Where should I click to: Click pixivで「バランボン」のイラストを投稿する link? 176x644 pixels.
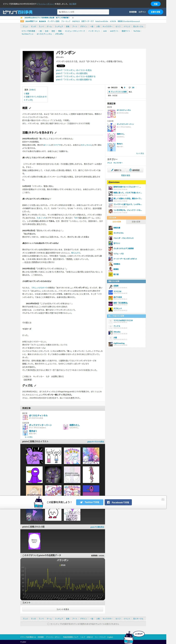[76, 77]
